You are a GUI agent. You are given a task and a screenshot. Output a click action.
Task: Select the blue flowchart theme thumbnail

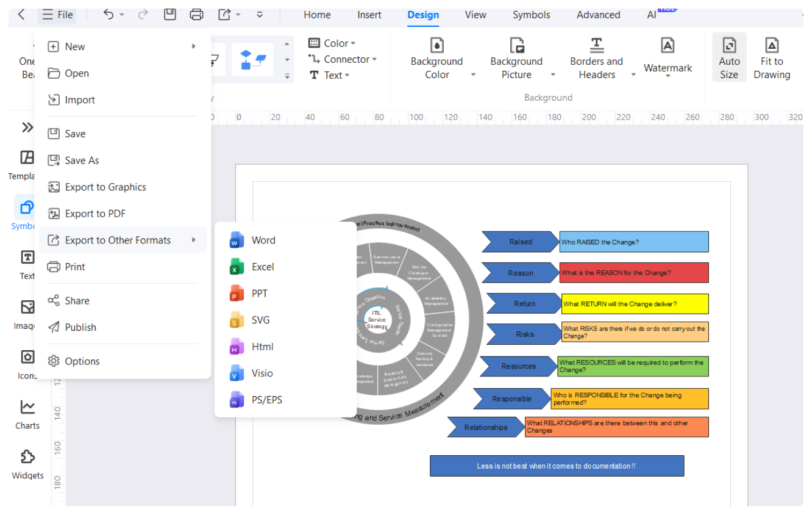click(253, 59)
